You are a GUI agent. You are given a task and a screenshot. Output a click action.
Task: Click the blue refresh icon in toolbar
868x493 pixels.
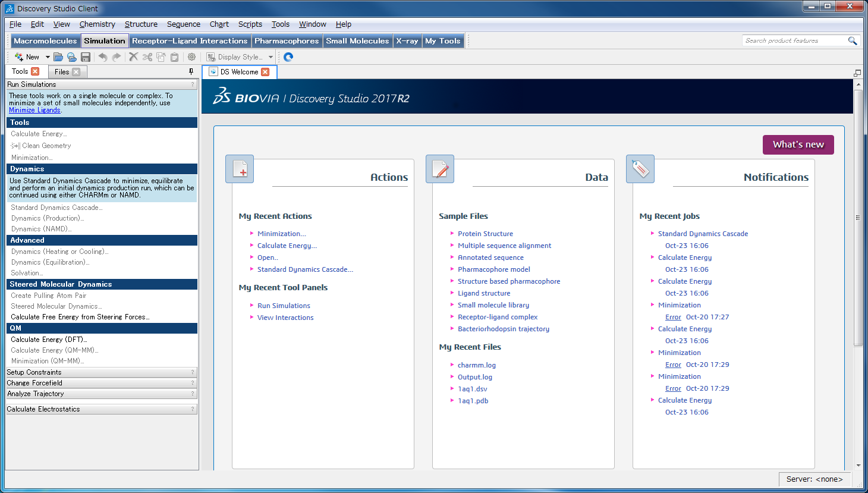(x=288, y=57)
